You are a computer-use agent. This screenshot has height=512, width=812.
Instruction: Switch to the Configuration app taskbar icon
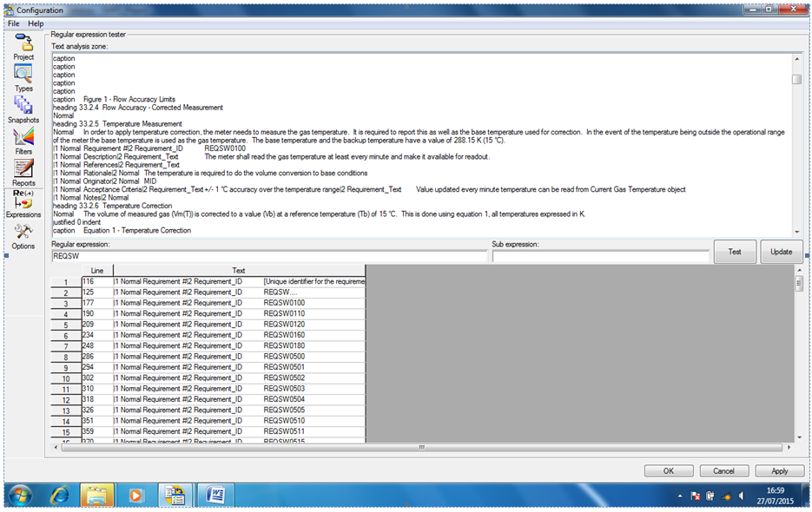175,496
